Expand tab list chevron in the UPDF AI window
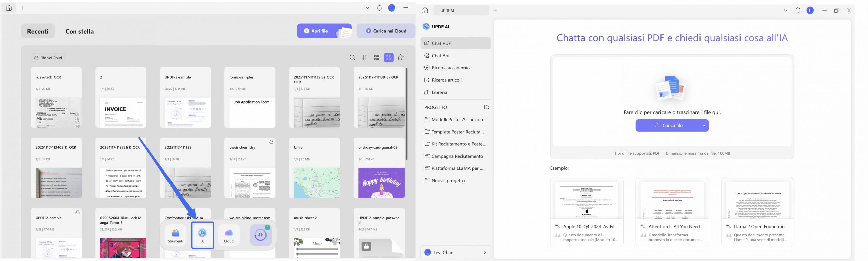868x261 pixels. [786, 11]
